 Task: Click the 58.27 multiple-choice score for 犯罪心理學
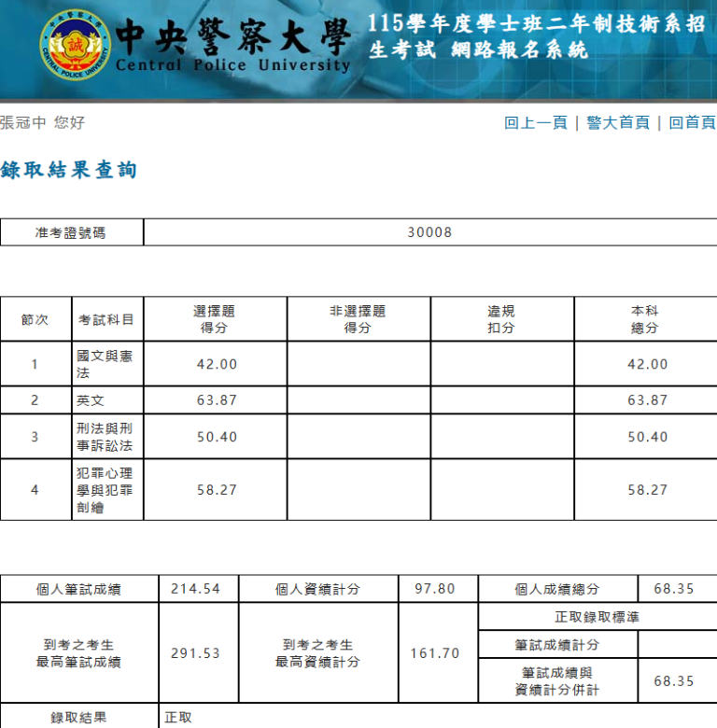point(217,490)
